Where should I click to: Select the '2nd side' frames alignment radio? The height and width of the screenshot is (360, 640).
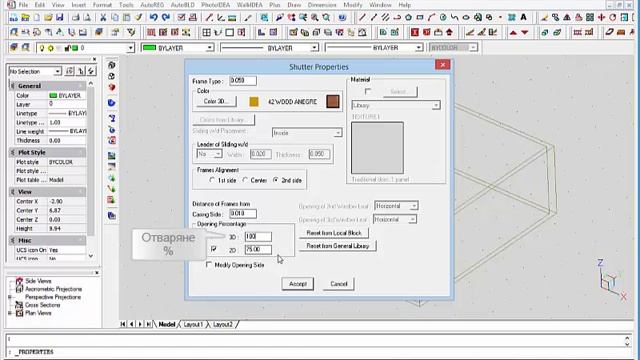pos(276,180)
